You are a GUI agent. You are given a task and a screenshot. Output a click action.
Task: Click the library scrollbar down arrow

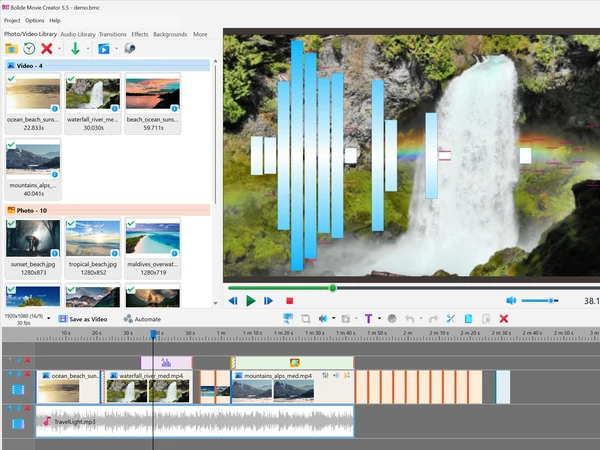215,303
